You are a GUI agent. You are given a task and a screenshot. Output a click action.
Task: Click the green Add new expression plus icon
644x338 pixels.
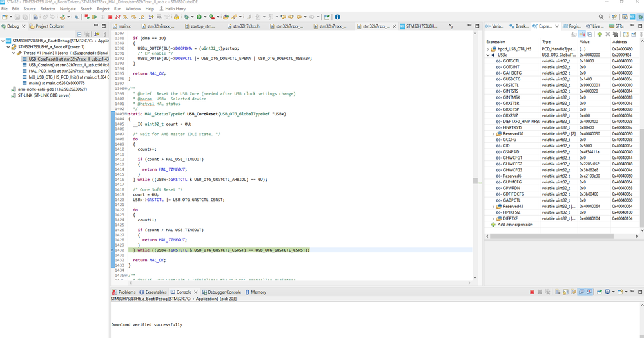click(600, 34)
